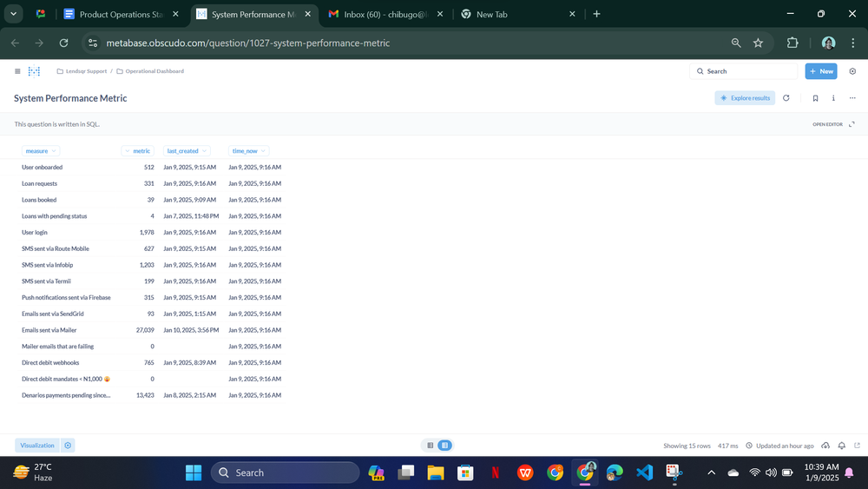Open the Metabase sidebar hamburger menu
Image resolution: width=868 pixels, height=489 pixels.
(x=17, y=71)
